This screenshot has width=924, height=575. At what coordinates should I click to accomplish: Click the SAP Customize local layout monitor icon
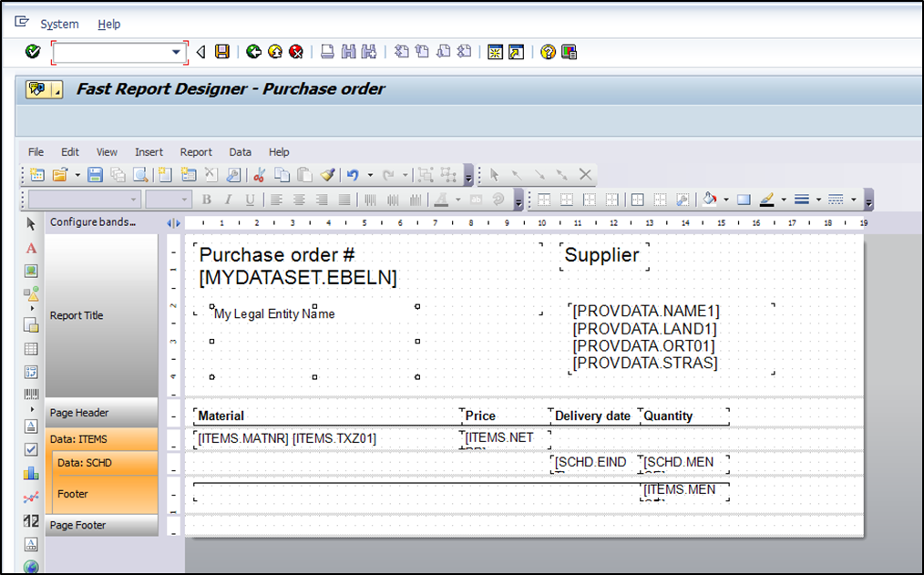pos(570,52)
